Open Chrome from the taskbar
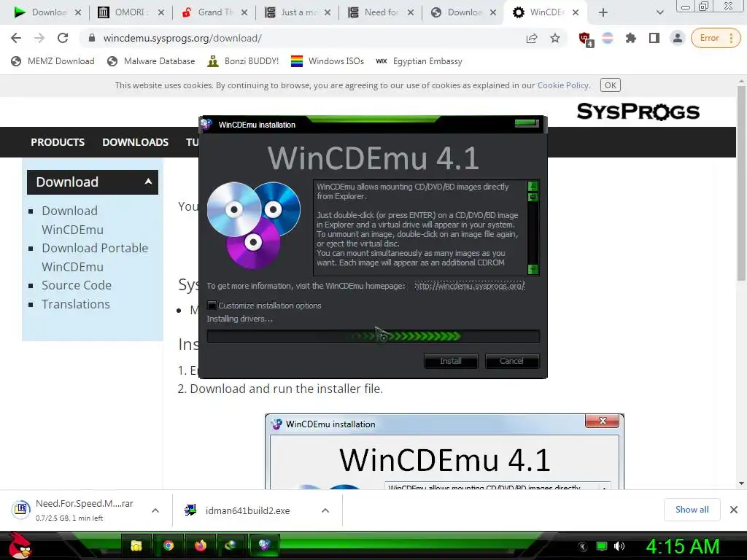This screenshot has height=560, width=747. pos(169,545)
